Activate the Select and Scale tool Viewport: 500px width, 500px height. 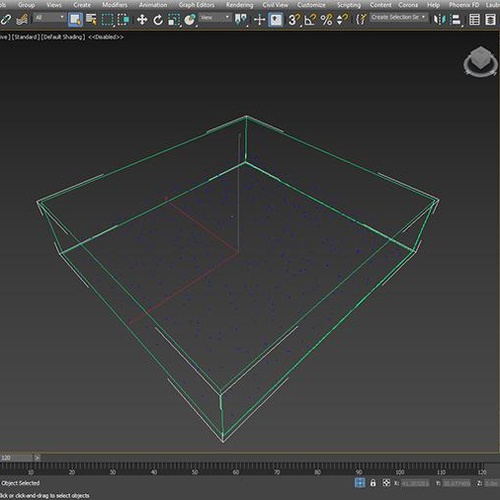coord(174,20)
